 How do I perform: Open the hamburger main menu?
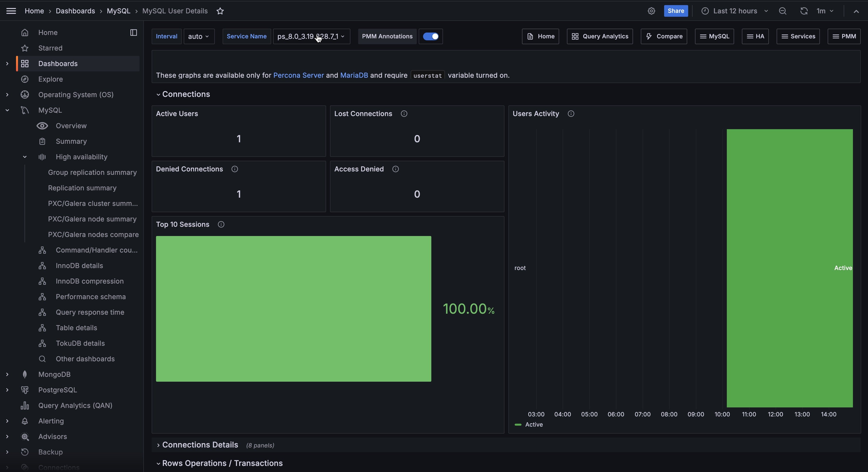point(11,11)
